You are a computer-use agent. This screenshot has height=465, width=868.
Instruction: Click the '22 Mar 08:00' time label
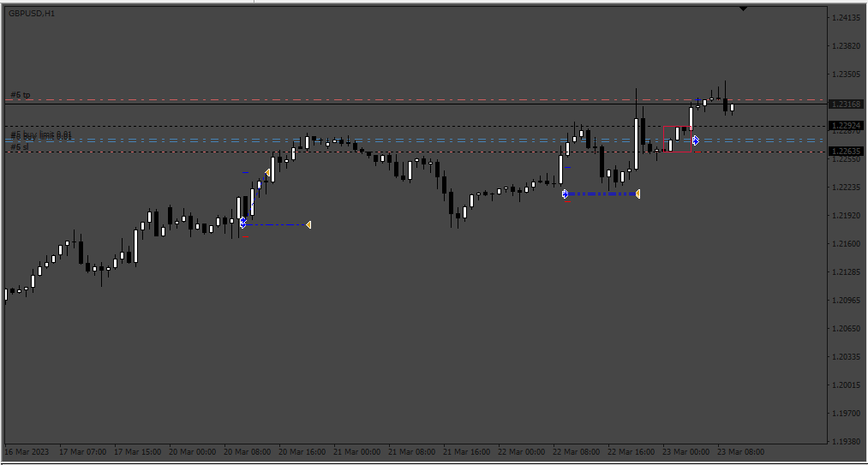576,451
